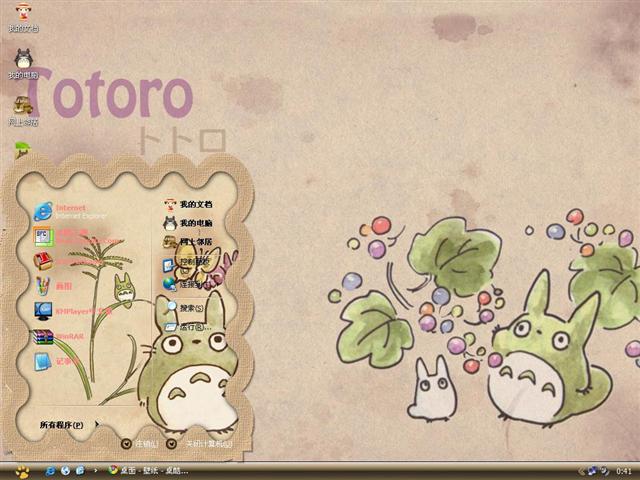640x480 pixels.
Task: Click the taskbar clock showing 0:41
Action: 624,471
